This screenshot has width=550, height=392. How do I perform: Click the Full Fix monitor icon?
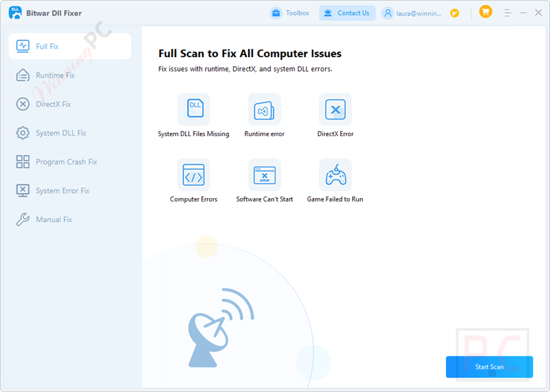point(23,46)
